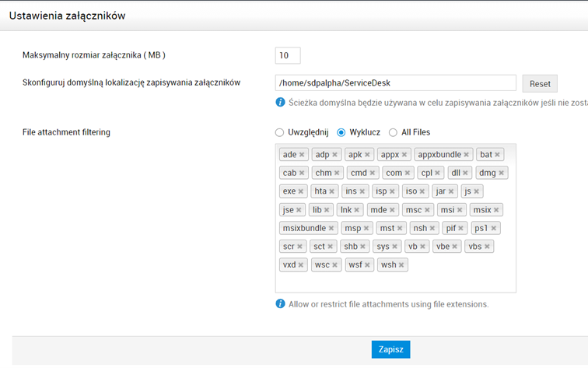This screenshot has width=588, height=368.
Task: Click the info icon below path field
Action: (x=280, y=102)
